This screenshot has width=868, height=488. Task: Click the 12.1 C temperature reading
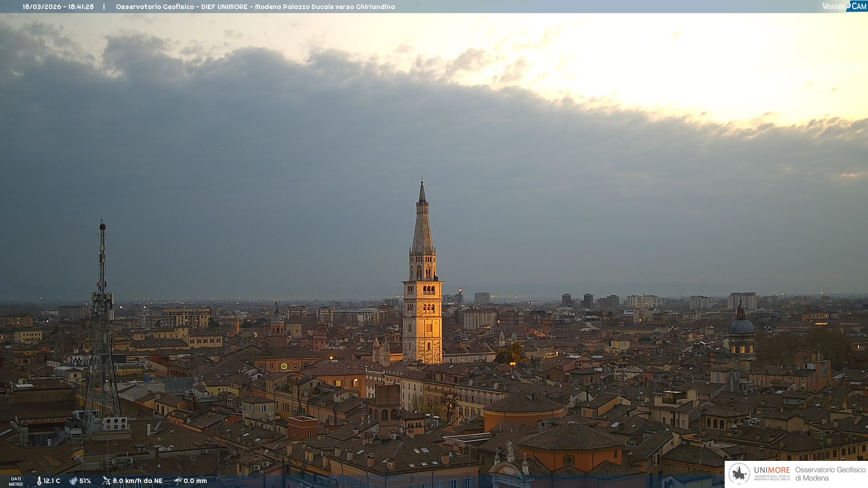pyautogui.click(x=52, y=481)
